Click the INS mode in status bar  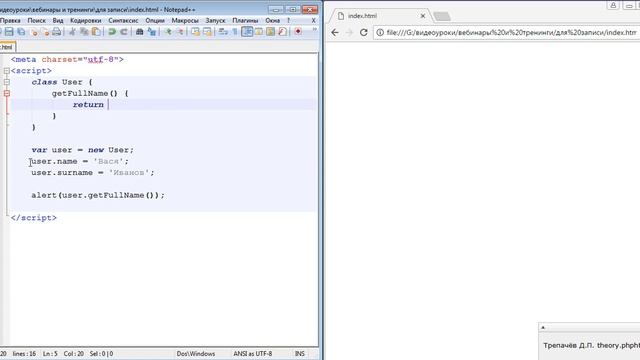(x=300, y=353)
